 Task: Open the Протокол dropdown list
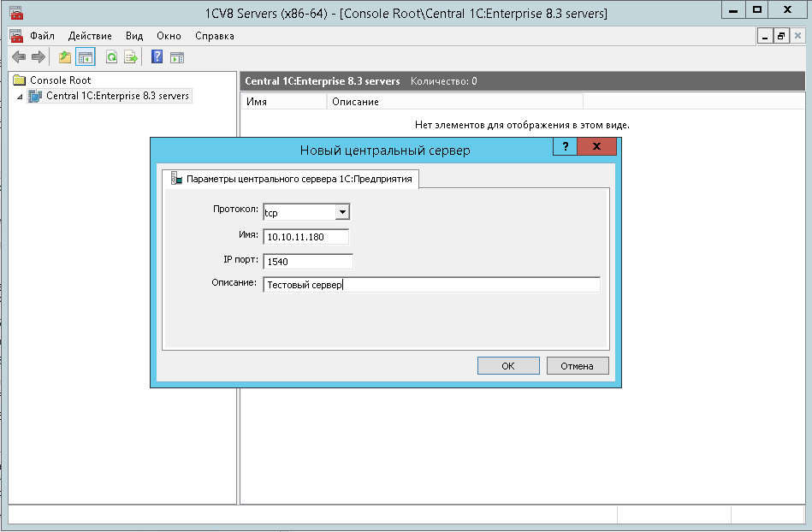(341, 212)
